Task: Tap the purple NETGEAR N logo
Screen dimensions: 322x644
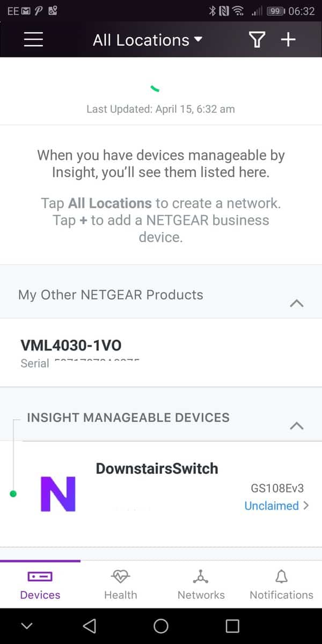Action: coord(58,494)
